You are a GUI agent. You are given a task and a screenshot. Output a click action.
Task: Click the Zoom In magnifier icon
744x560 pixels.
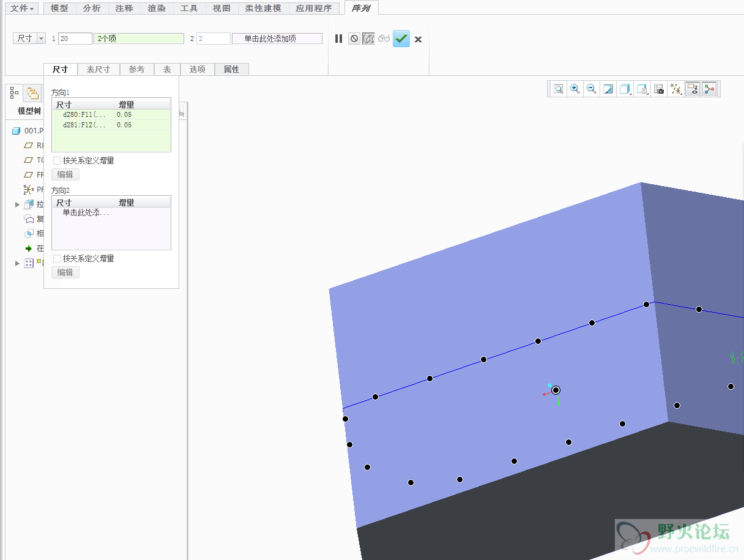click(x=575, y=89)
